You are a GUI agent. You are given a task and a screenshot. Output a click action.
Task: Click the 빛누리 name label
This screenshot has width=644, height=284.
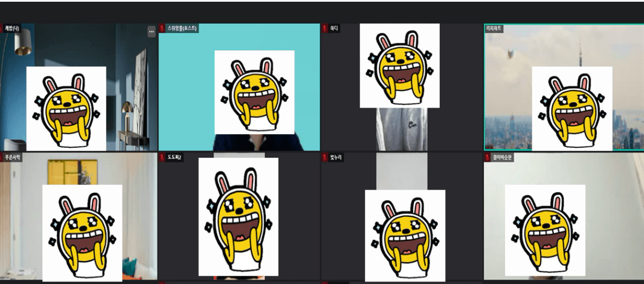point(336,157)
